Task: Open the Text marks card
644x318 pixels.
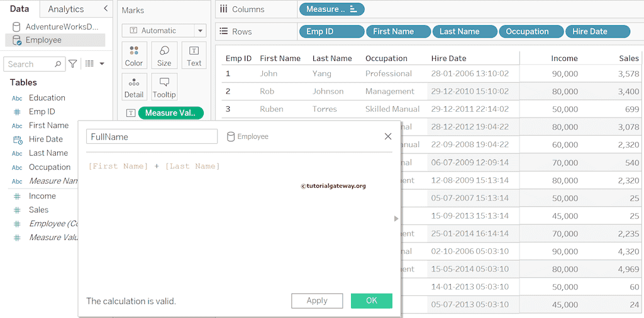Action: point(194,55)
